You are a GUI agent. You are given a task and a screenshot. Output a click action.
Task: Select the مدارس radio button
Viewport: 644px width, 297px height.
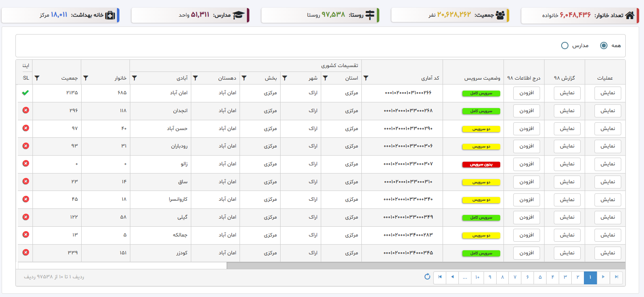[x=564, y=46]
